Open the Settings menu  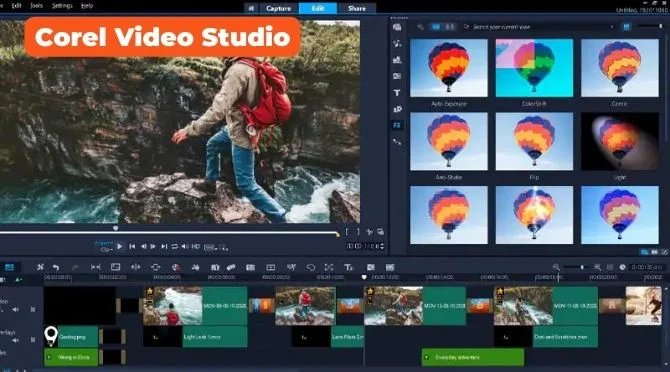(62, 6)
